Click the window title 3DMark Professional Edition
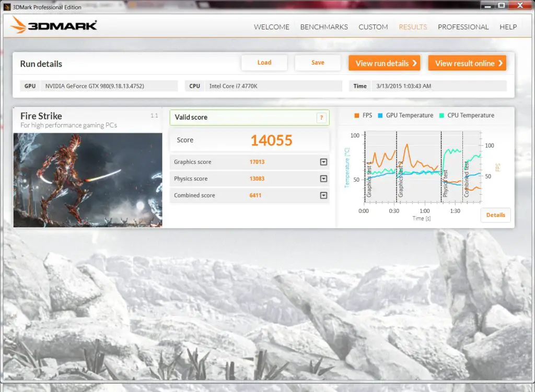The image size is (535, 392). pos(47,7)
